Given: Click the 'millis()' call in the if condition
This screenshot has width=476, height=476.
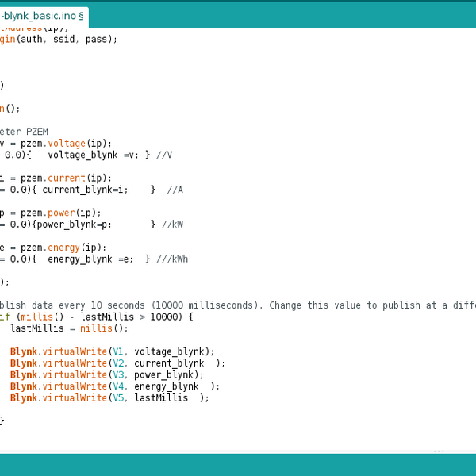Looking at the screenshot, I should click(x=36, y=317).
